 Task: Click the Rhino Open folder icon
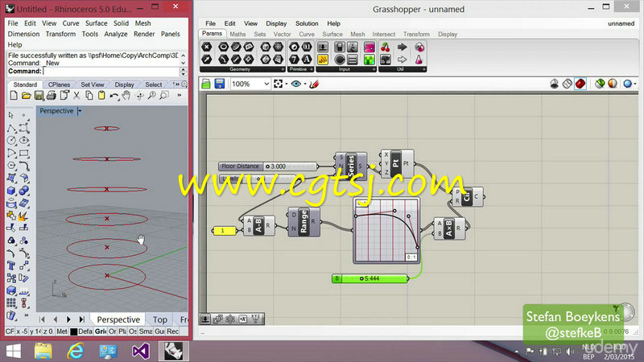pos(27,96)
